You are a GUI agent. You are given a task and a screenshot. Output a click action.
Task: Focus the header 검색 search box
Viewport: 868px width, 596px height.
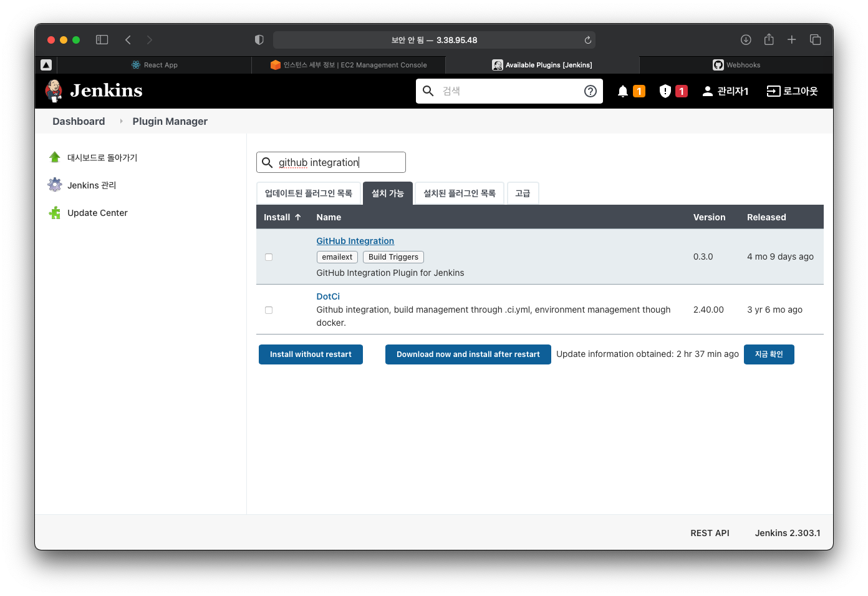509,91
